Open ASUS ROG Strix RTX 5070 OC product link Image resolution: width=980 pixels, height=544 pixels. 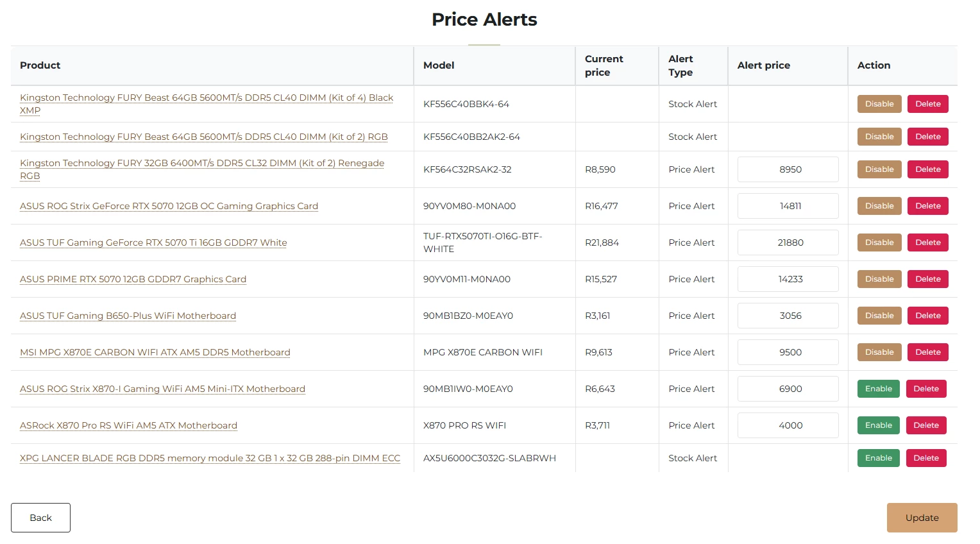[x=169, y=206]
